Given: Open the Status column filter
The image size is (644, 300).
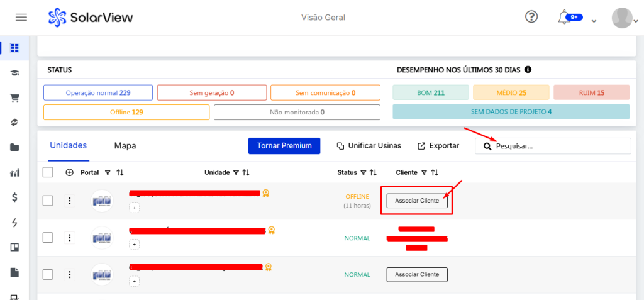Looking at the screenshot, I should [362, 172].
